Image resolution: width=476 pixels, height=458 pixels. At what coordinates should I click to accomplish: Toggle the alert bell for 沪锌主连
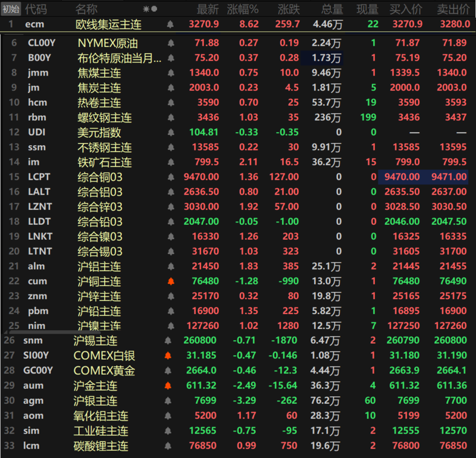pyautogui.click(x=171, y=296)
